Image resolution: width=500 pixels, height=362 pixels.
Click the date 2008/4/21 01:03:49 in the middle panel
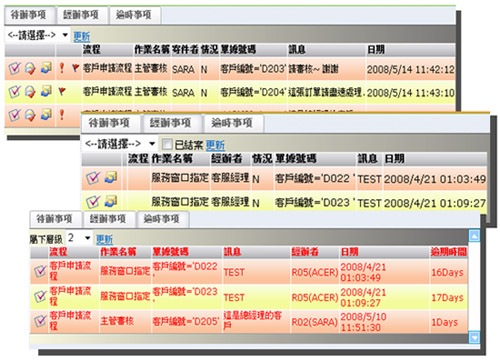point(435,179)
